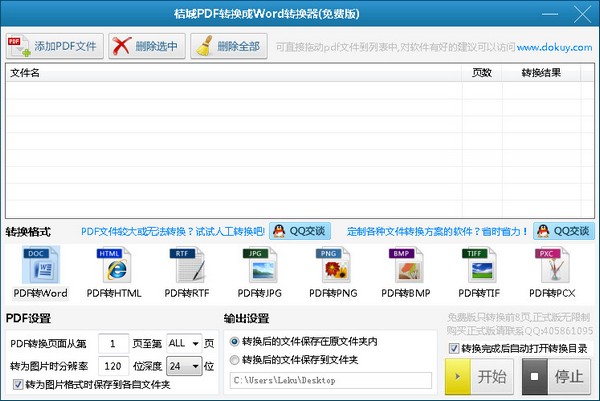
Task: Select 转换后的文件保存在原文件夹内 radio button
Action: (234, 341)
